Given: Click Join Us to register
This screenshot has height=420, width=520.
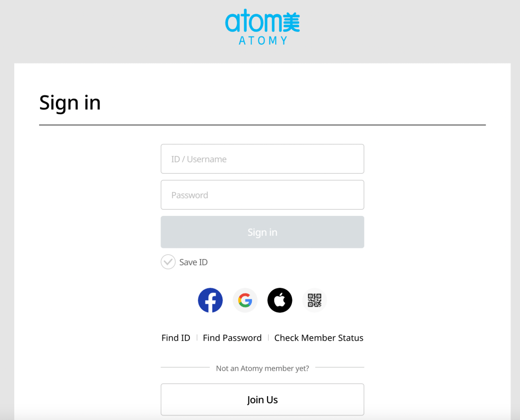Looking at the screenshot, I should (262, 399).
